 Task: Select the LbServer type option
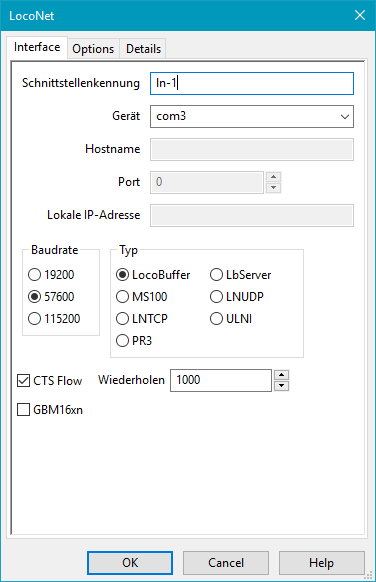pos(216,275)
